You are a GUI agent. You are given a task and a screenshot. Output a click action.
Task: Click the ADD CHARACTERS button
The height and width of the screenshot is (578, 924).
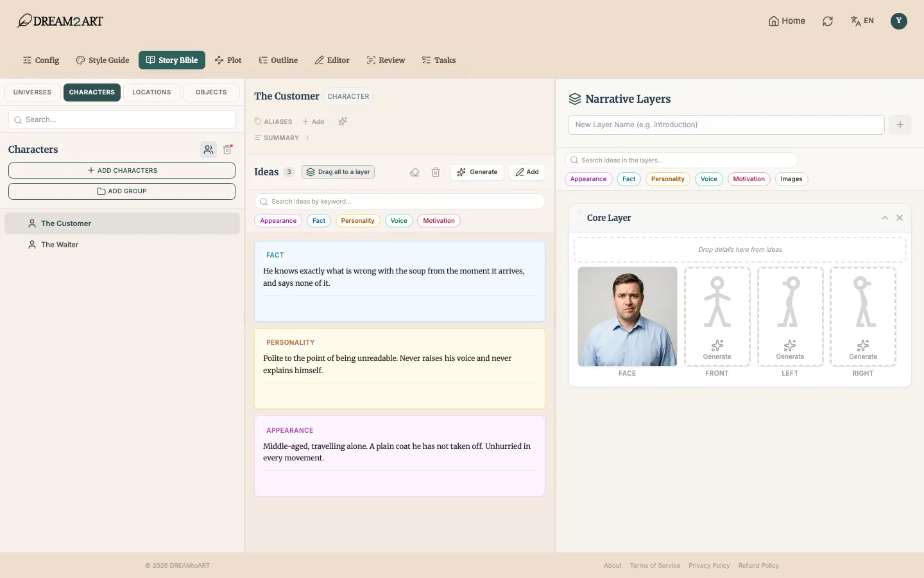[x=122, y=171]
